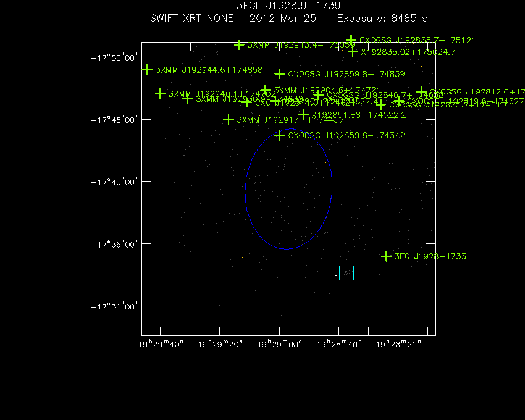Click the cross marker of 3XMM J192940.1+174702
525x420 pixels.
coord(161,94)
